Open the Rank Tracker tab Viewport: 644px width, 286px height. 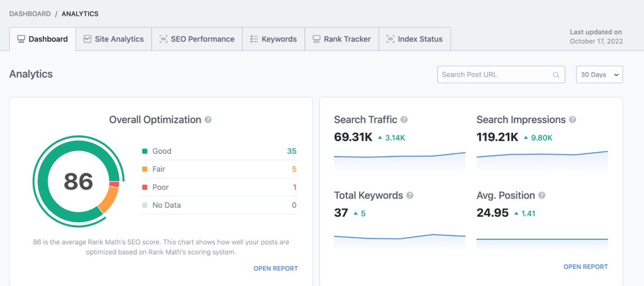click(x=342, y=39)
